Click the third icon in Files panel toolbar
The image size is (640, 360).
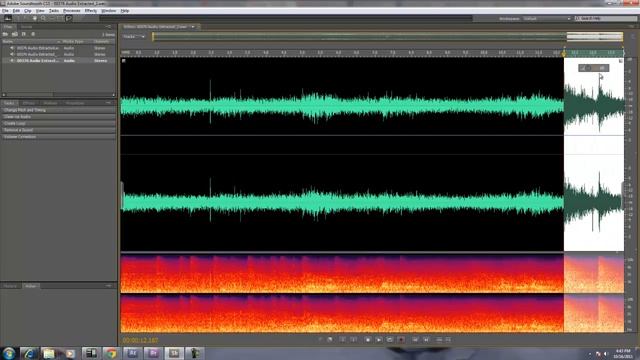tap(24, 34)
